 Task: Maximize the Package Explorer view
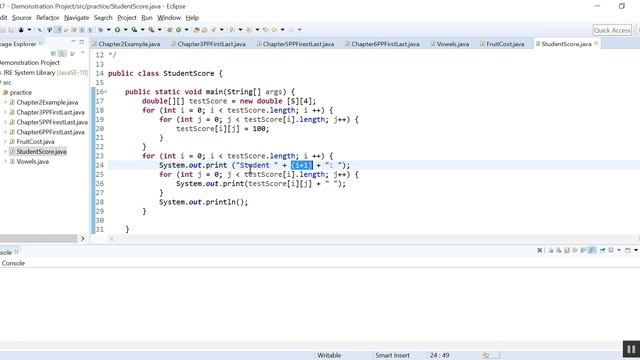coord(82,42)
